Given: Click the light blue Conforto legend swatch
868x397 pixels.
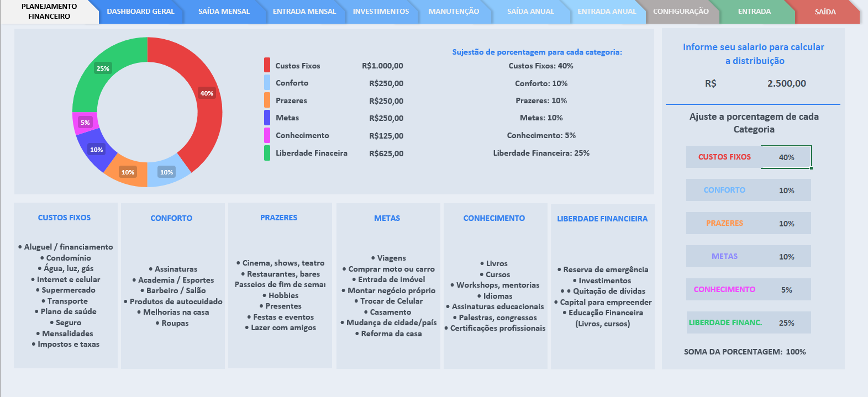Looking at the screenshot, I should tap(267, 83).
